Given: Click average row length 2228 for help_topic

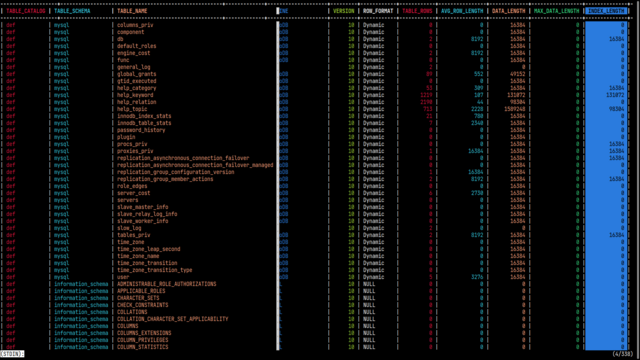Looking at the screenshot, I should 477,109.
